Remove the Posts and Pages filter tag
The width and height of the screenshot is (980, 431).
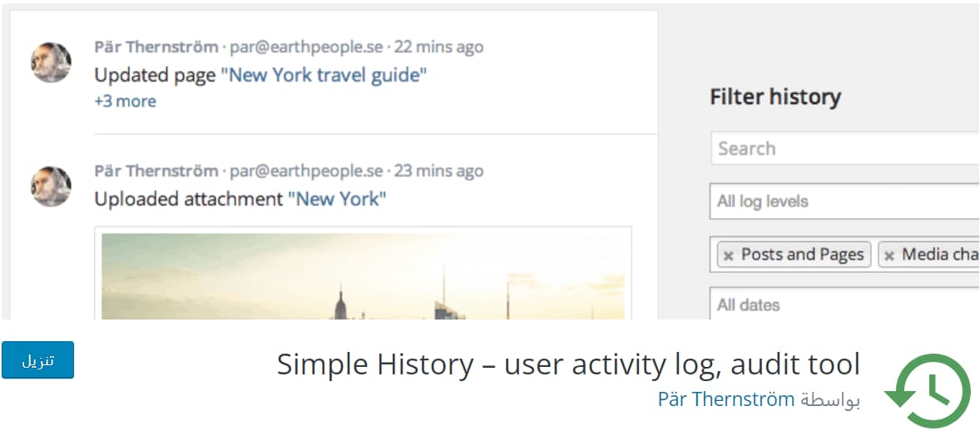coord(729,255)
